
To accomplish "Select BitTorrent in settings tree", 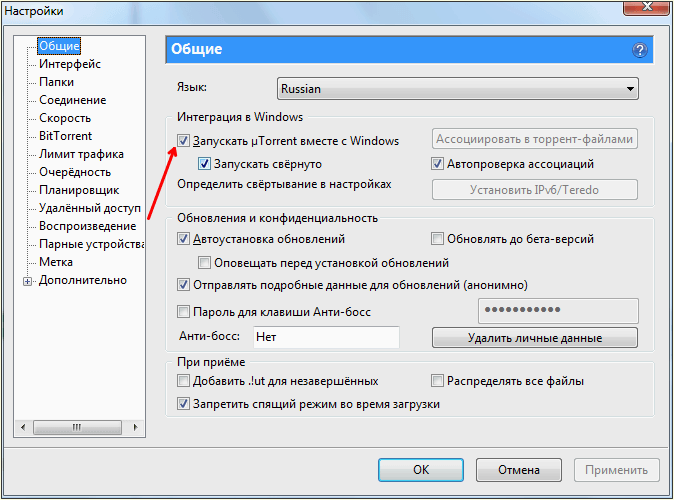I will pos(65,136).
